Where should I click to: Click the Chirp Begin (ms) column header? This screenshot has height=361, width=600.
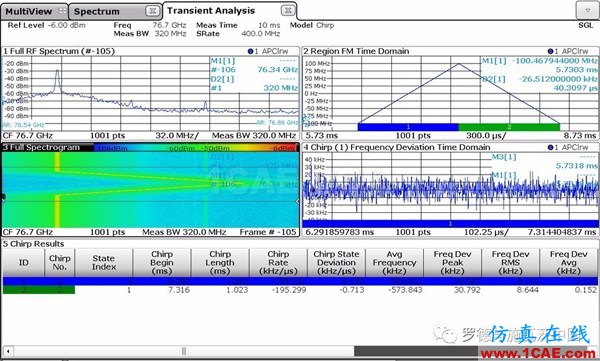tap(162, 263)
